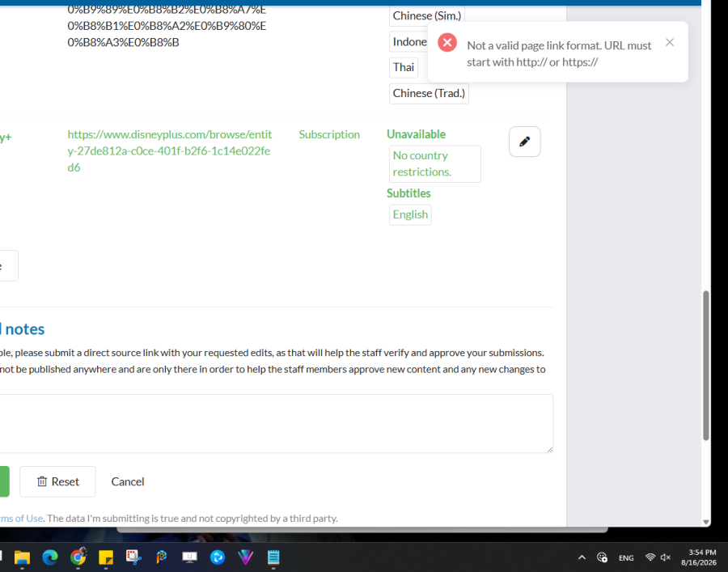This screenshot has height=572, width=728.
Task: Click the notes section heading
Action: pyautogui.click(x=23, y=328)
